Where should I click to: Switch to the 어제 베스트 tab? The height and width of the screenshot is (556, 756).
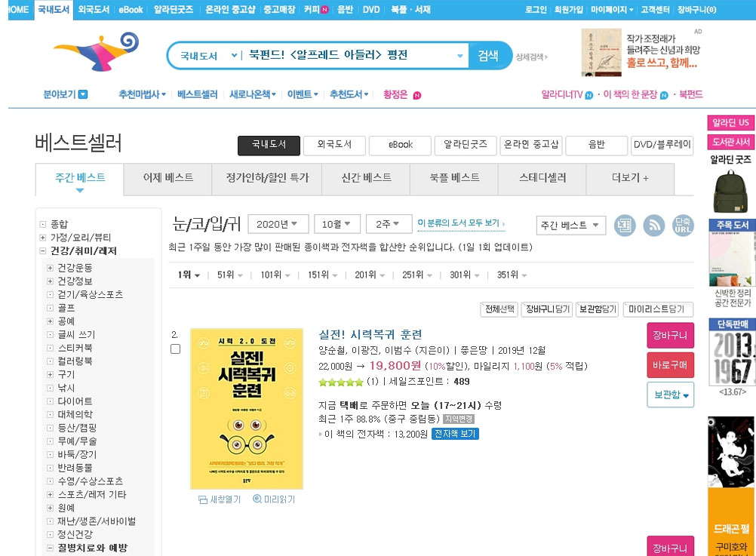coord(167,178)
